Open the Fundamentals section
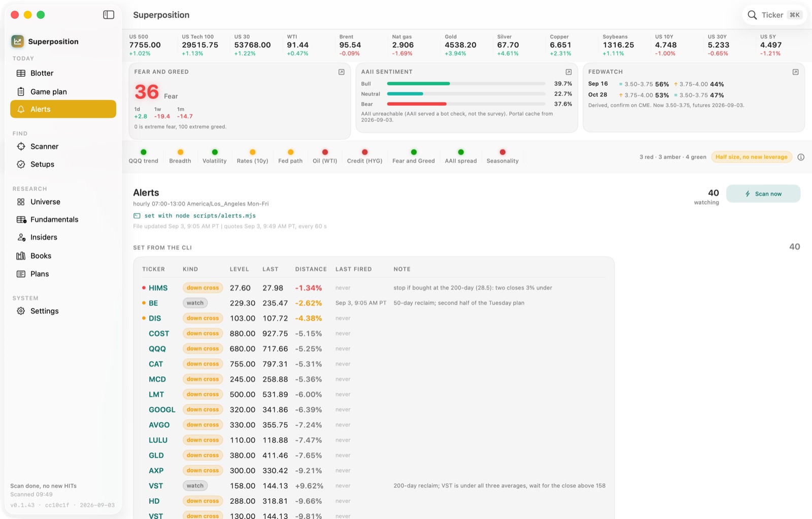 point(63,219)
